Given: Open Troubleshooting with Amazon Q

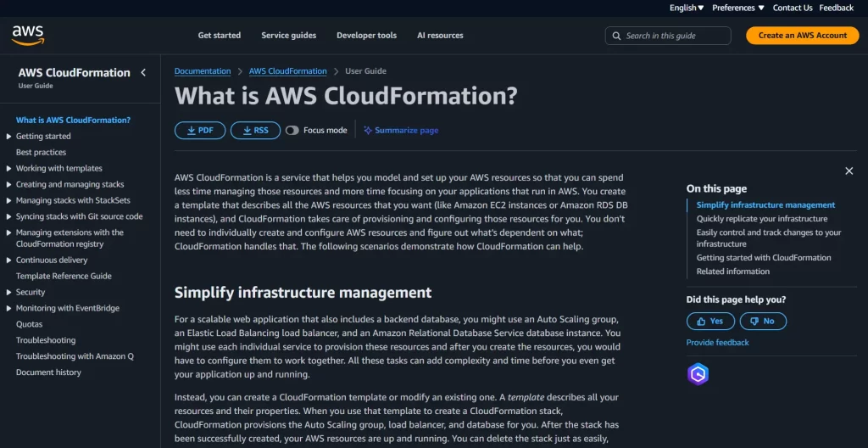Looking at the screenshot, I should point(75,356).
